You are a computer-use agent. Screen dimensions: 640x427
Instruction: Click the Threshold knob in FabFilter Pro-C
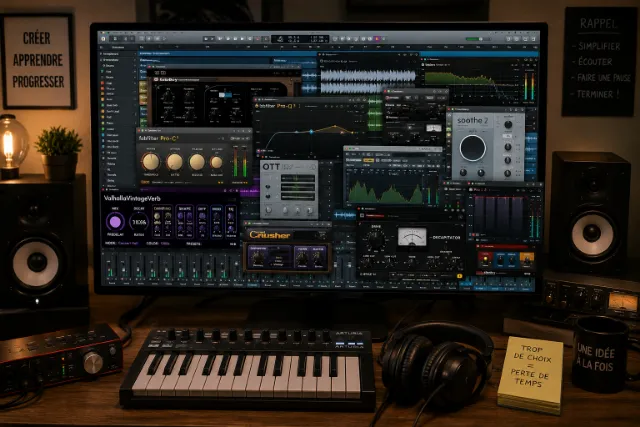click(151, 162)
